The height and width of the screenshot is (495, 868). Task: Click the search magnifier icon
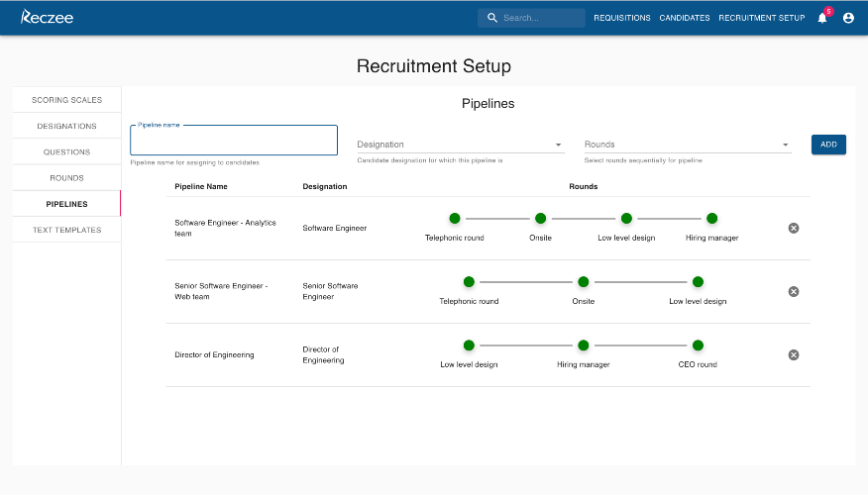pyautogui.click(x=492, y=18)
